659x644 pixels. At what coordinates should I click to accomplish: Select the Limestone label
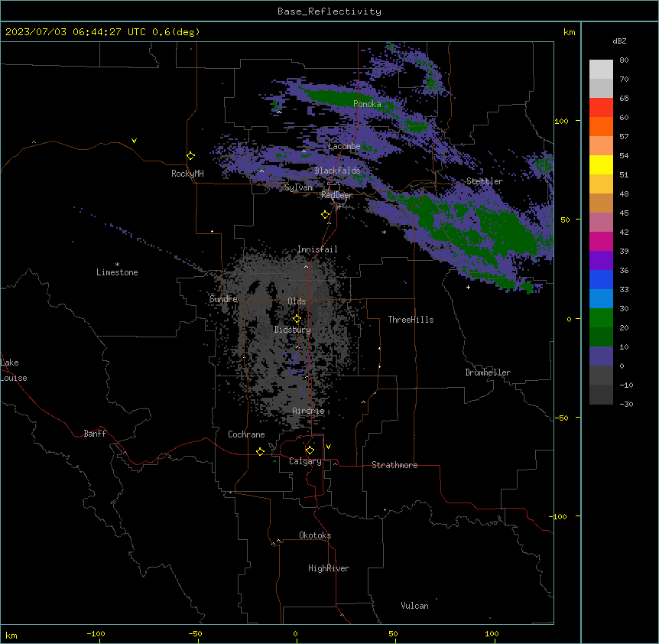pyautogui.click(x=117, y=272)
